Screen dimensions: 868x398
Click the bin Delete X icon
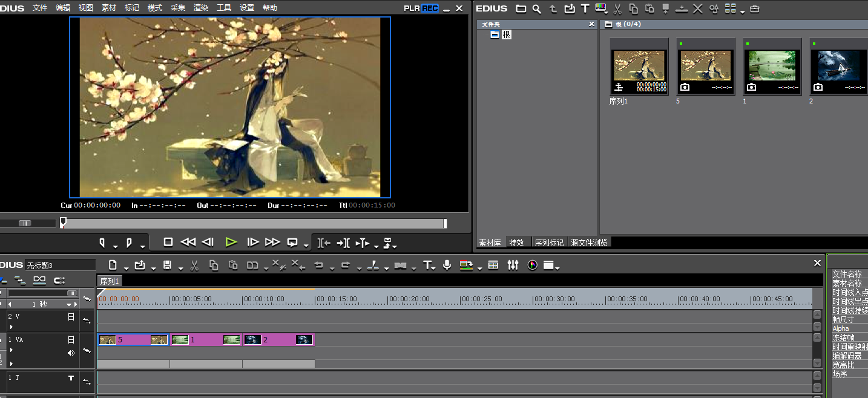pyautogui.click(x=698, y=8)
